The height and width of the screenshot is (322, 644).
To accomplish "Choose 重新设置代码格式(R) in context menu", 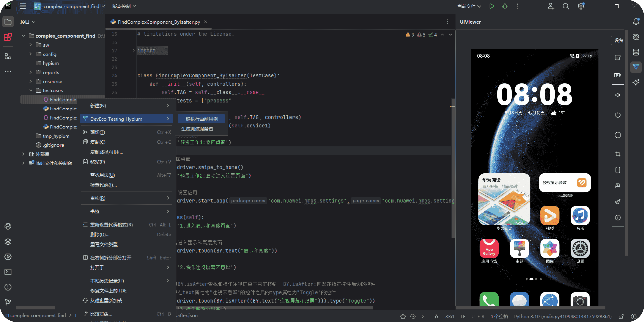I will click(x=111, y=224).
